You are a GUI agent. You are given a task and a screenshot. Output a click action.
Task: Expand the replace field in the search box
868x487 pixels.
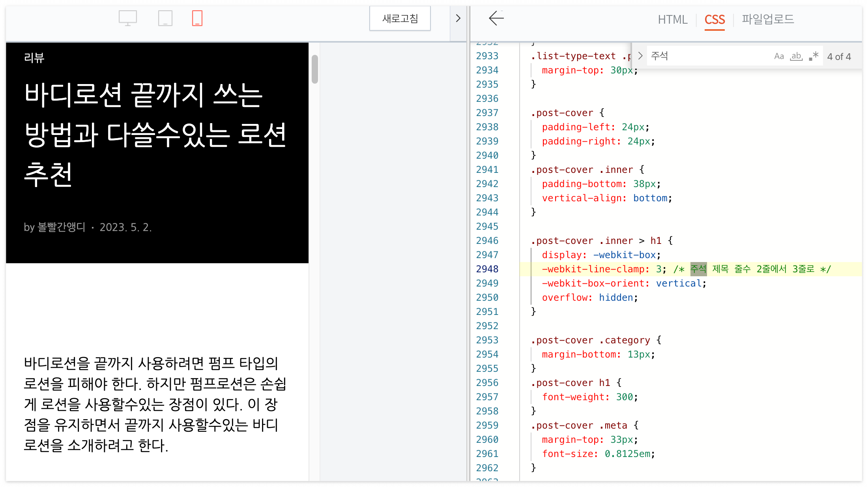point(640,56)
